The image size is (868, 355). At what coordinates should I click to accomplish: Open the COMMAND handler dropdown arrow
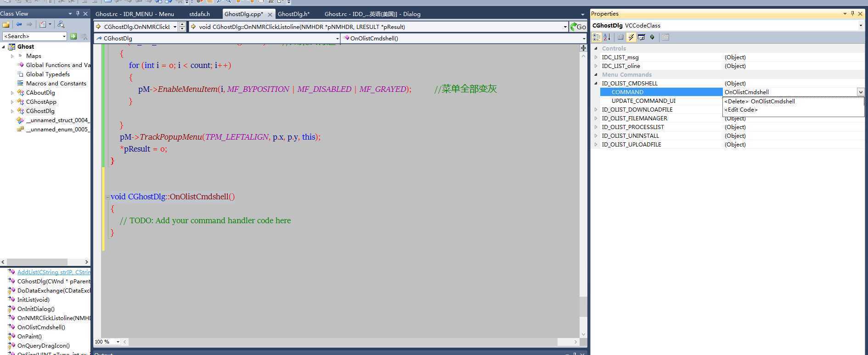[860, 92]
